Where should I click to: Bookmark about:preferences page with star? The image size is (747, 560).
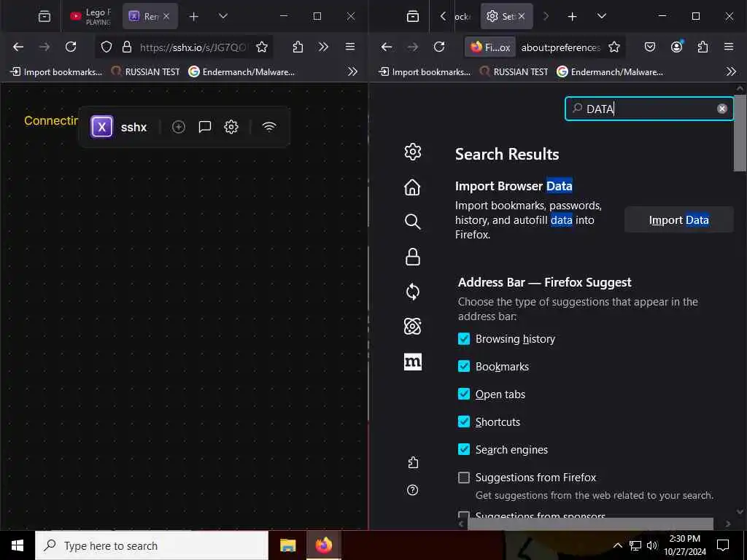pyautogui.click(x=614, y=47)
